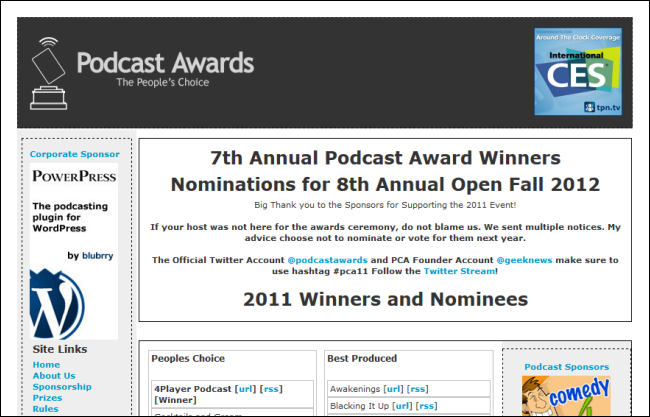
Task: Open the Rules page link
Action: (x=46, y=409)
